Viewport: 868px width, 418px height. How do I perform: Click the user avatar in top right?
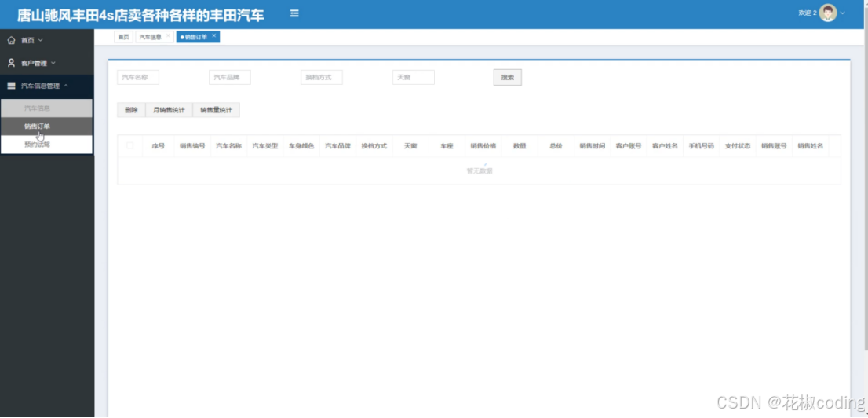(828, 13)
